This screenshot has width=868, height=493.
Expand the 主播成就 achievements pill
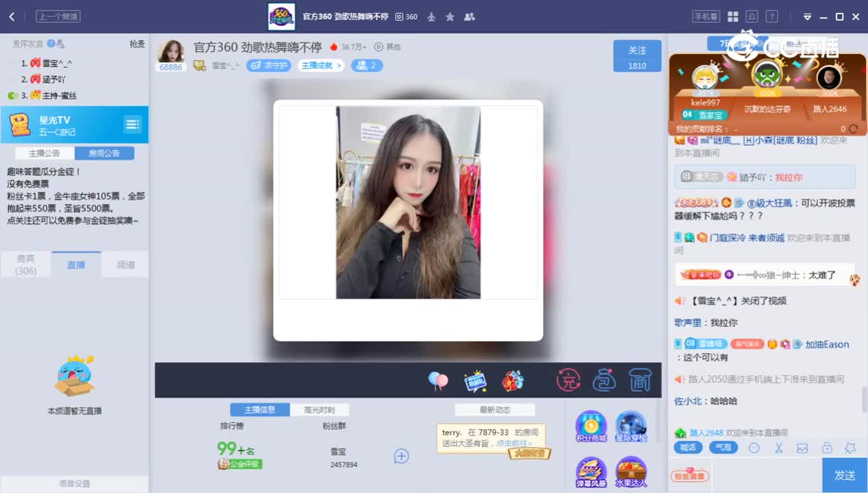[x=321, y=66]
